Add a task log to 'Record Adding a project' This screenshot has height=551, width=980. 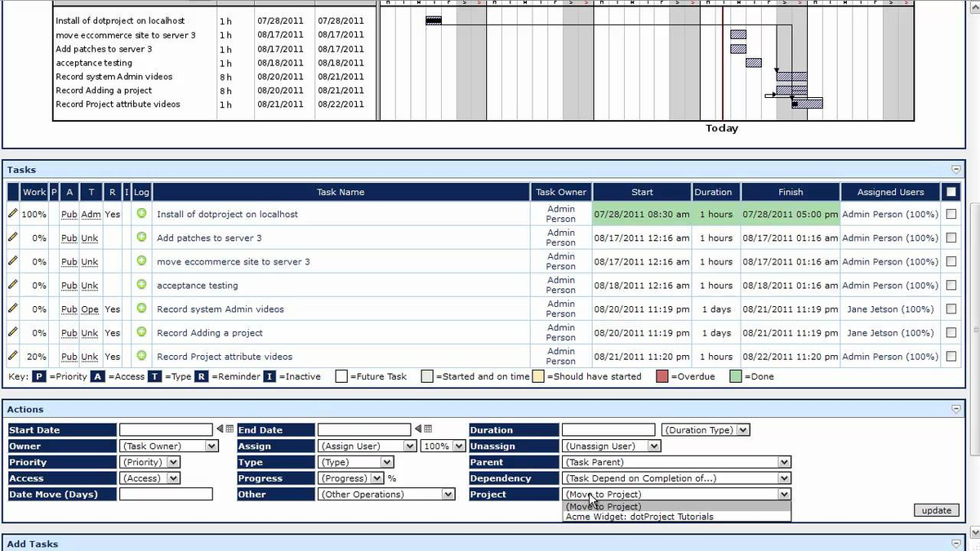click(141, 332)
